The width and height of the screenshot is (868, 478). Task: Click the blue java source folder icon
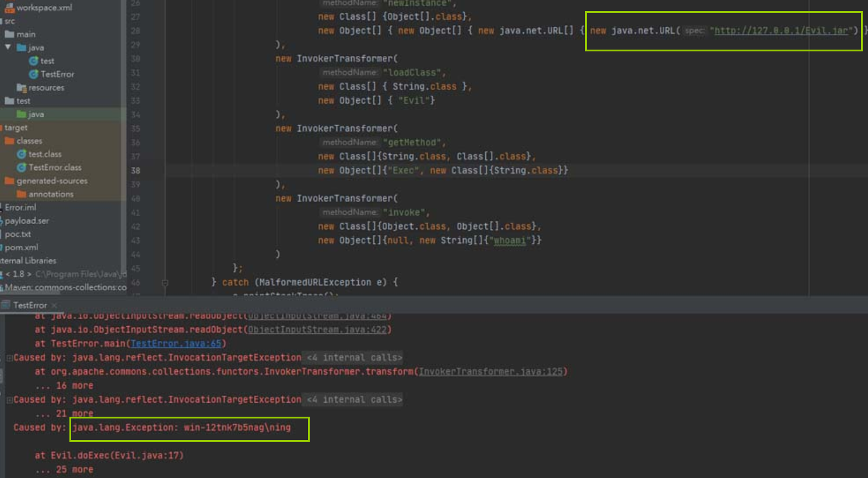click(22, 47)
